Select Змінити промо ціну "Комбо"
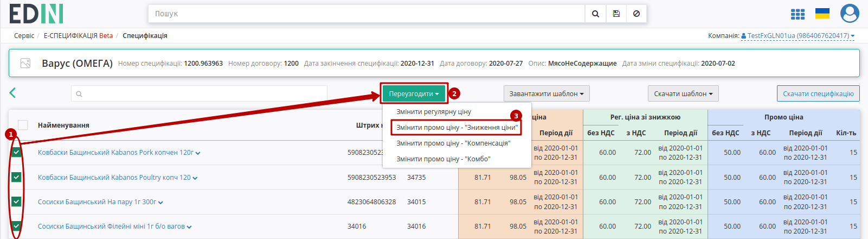868x239 pixels. (x=443, y=159)
